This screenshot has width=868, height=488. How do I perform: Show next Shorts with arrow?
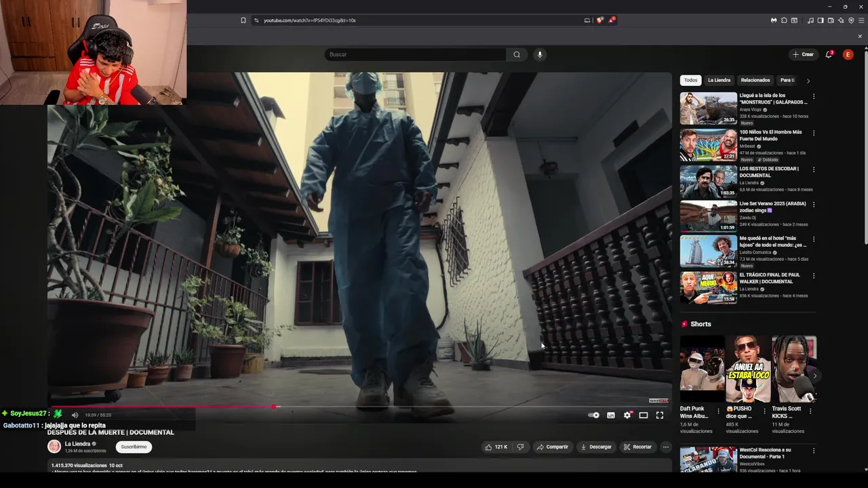pos(814,375)
